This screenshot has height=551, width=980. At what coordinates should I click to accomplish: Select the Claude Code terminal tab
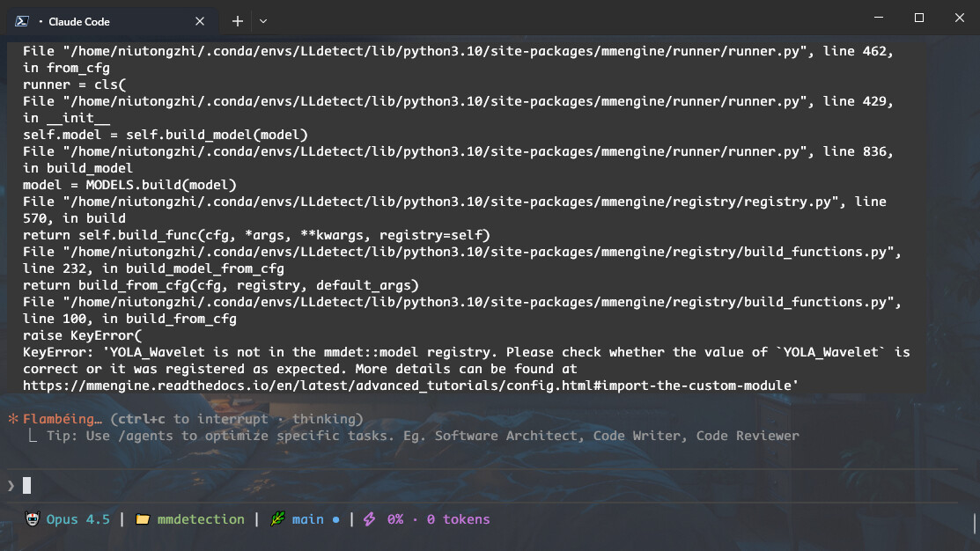click(113, 21)
